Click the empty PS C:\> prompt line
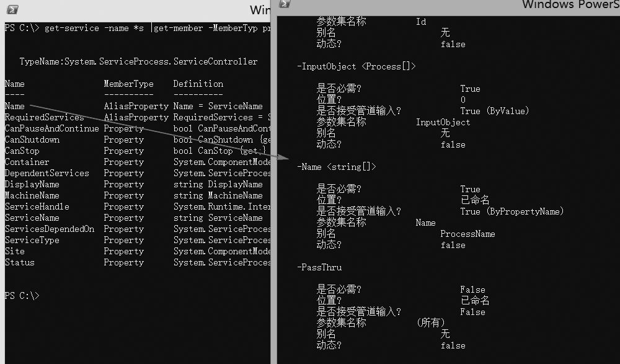Viewport: 620px width, 364px height. [x=22, y=296]
